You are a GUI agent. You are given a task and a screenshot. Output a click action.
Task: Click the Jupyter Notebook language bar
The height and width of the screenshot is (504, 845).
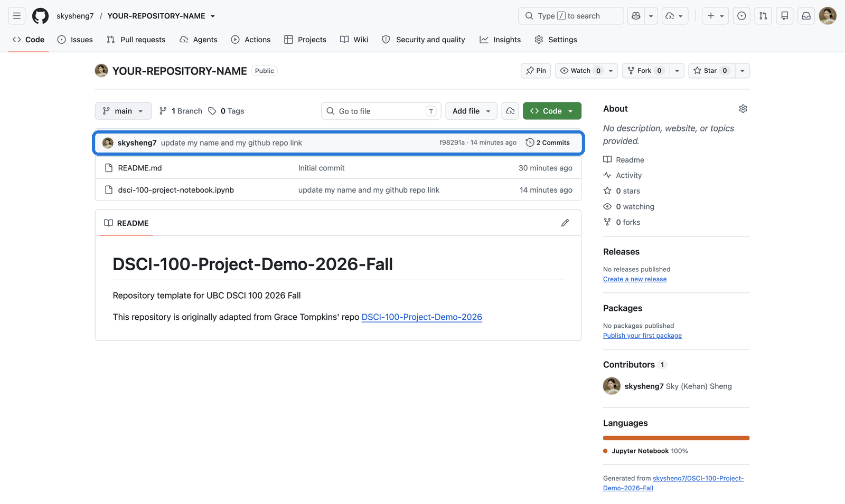click(x=676, y=438)
